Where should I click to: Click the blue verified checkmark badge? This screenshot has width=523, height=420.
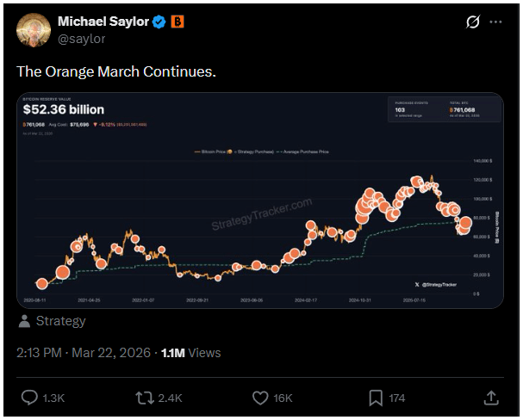pyautogui.click(x=159, y=22)
